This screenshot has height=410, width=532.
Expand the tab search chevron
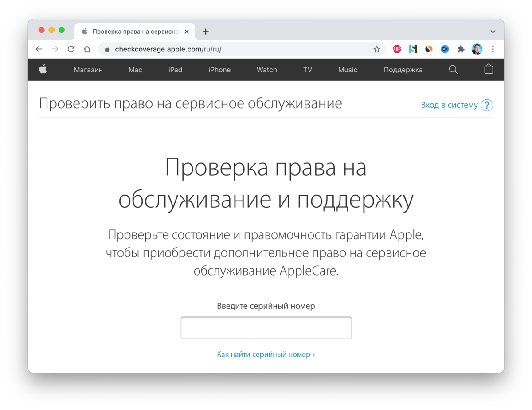(x=493, y=32)
